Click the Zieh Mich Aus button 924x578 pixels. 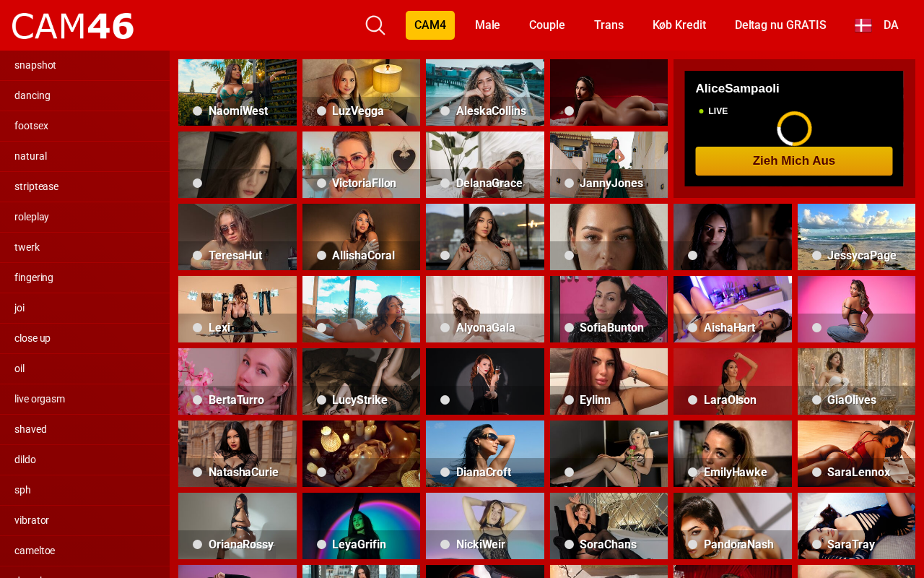pyautogui.click(x=794, y=161)
